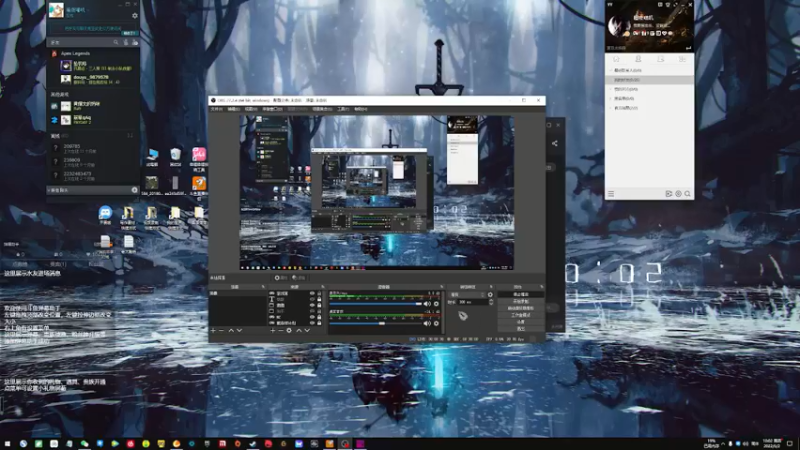Open Windows Start button
This screenshot has width=800, height=450.
click(7, 444)
